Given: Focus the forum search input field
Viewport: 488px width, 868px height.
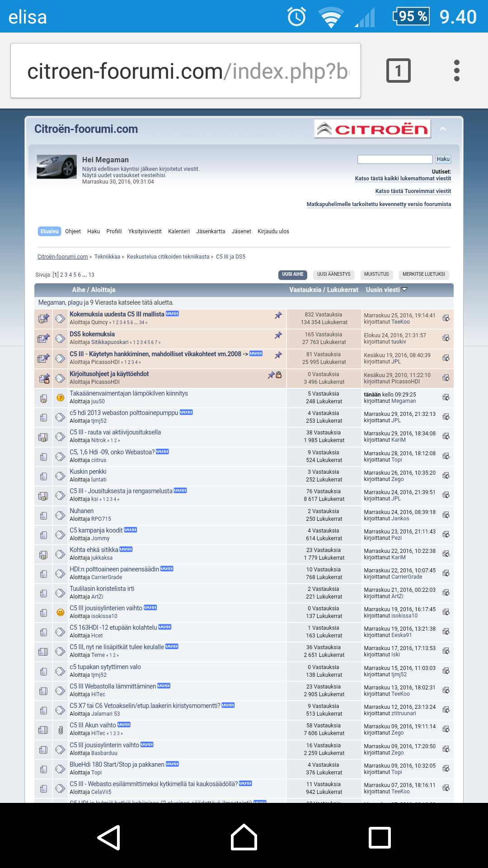Looking at the screenshot, I should pos(395,159).
